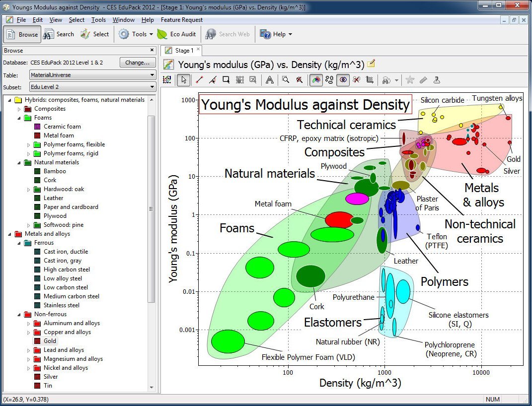
Task: Click Browse in main toolbar
Action: coord(22,34)
